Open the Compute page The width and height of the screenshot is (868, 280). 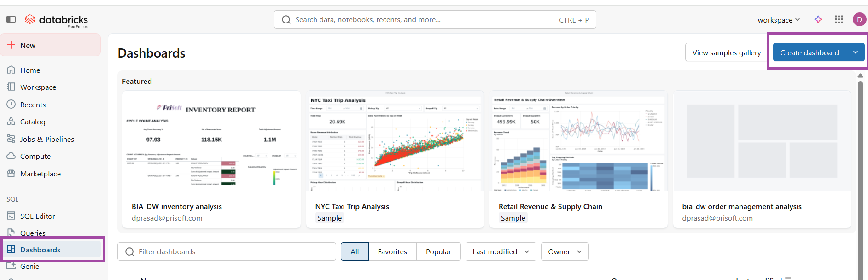coord(35,157)
